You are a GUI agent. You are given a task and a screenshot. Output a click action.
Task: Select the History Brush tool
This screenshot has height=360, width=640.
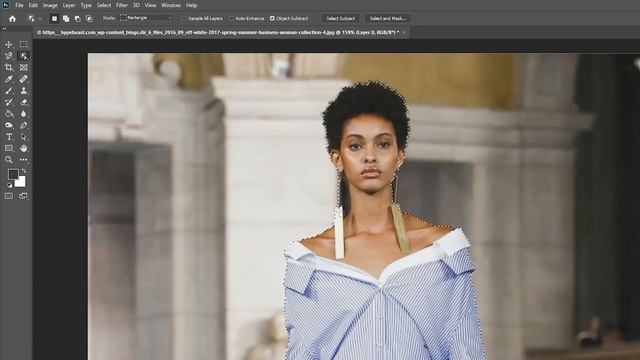point(9,102)
